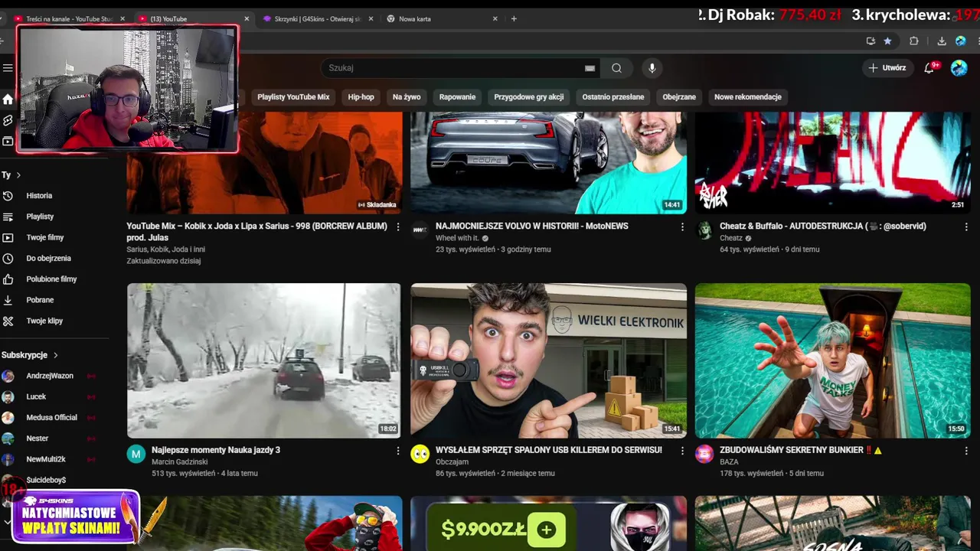Open Shorts from the sidebar icon
Viewport: 980px width, 551px height.
click(x=8, y=121)
